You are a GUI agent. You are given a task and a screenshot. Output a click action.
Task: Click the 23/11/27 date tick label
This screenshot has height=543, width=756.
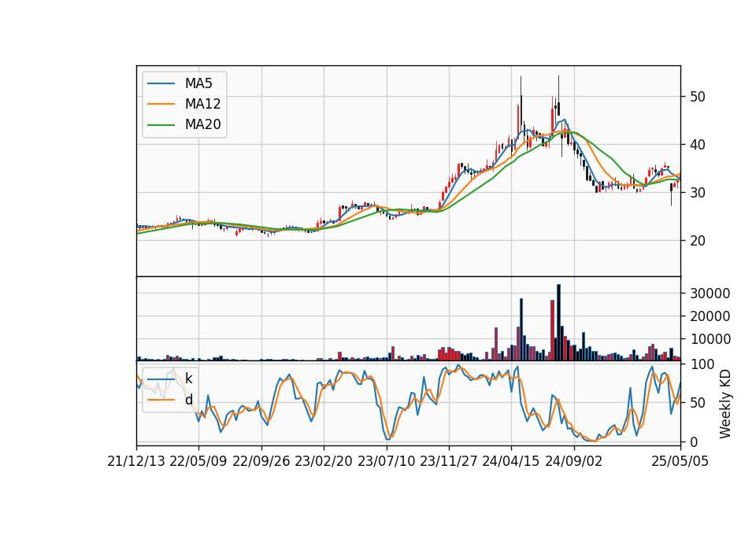coord(448,461)
